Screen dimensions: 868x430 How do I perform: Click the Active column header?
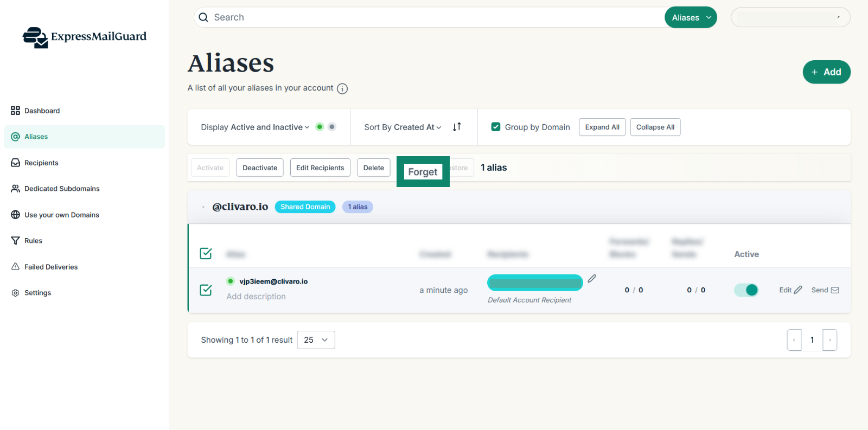[746, 254]
